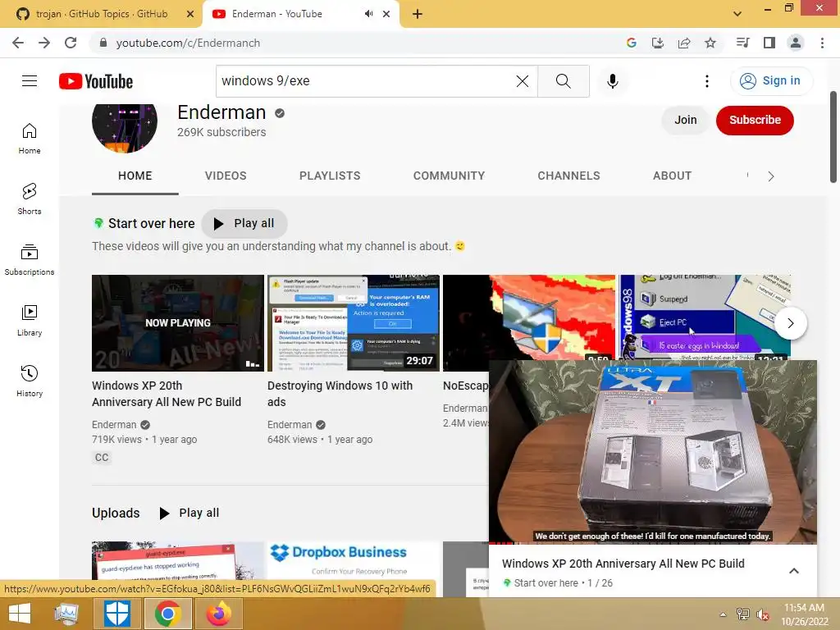Open a new Chrome tab
The height and width of the screenshot is (630, 840).
click(x=418, y=14)
